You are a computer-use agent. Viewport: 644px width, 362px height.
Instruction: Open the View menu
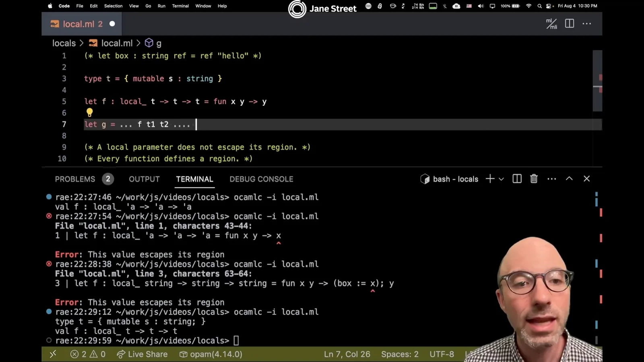[134, 6]
